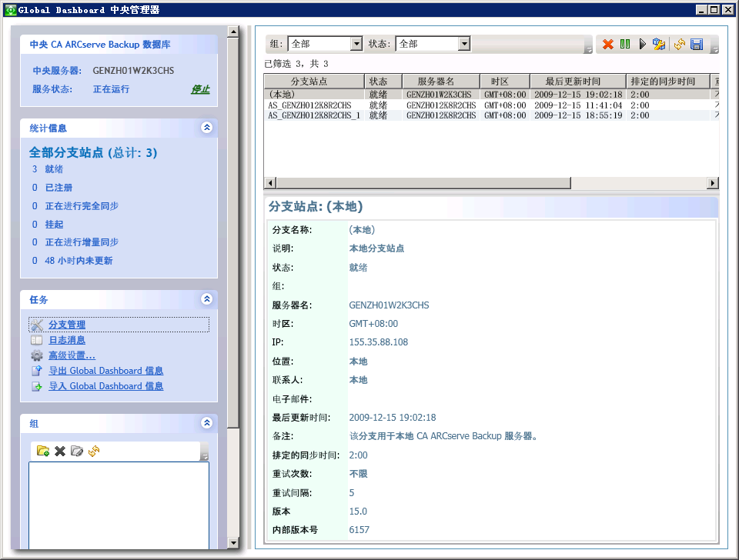Pause synchronization using the green pause icon

click(x=625, y=45)
